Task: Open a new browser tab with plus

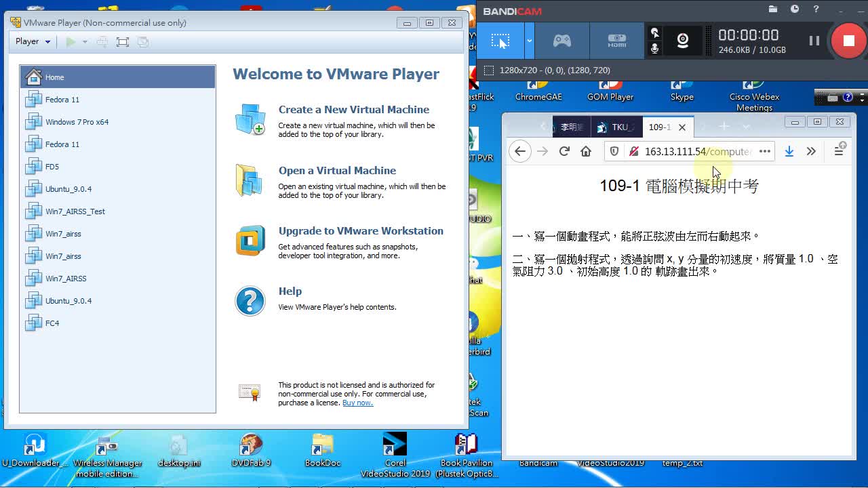Action: pos(724,126)
